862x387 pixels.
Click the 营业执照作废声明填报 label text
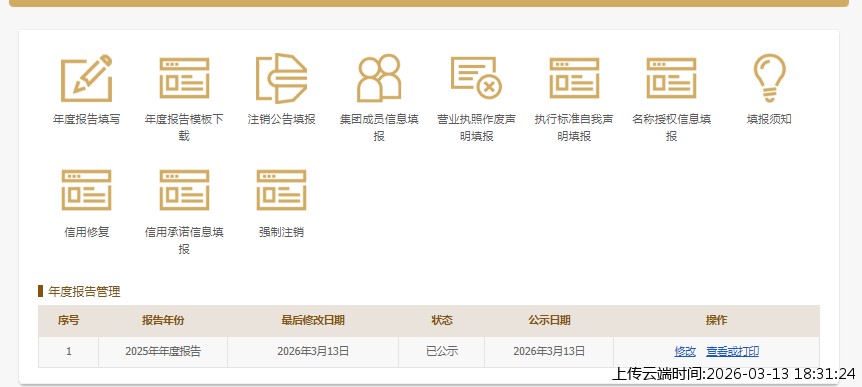click(477, 128)
